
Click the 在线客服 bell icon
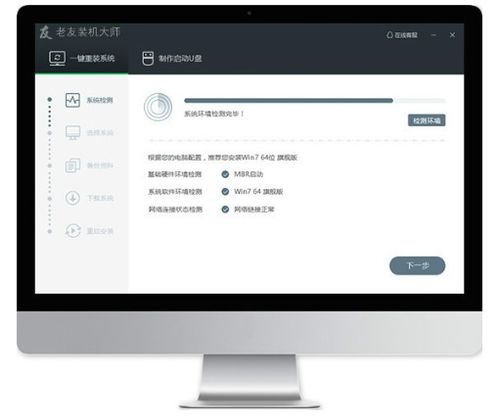389,35
